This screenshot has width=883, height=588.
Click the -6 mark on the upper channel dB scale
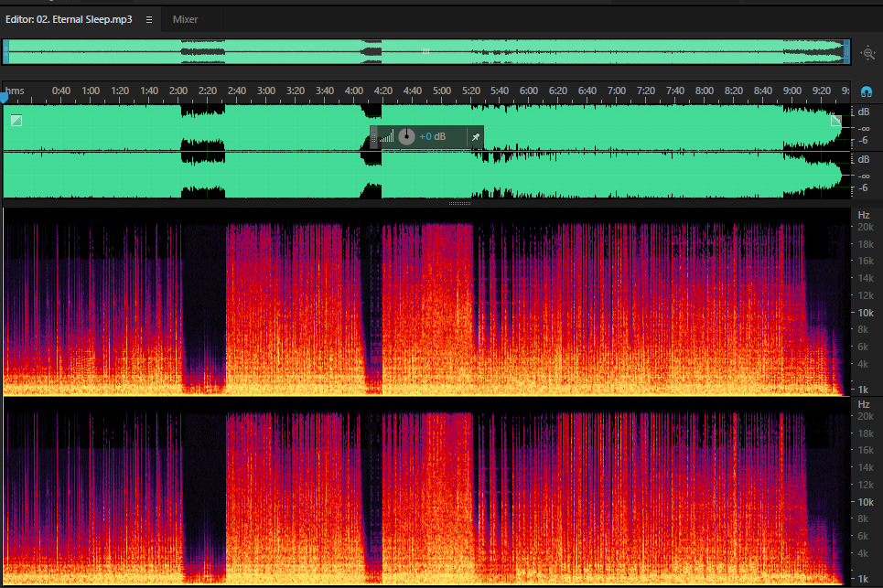[x=862, y=140]
